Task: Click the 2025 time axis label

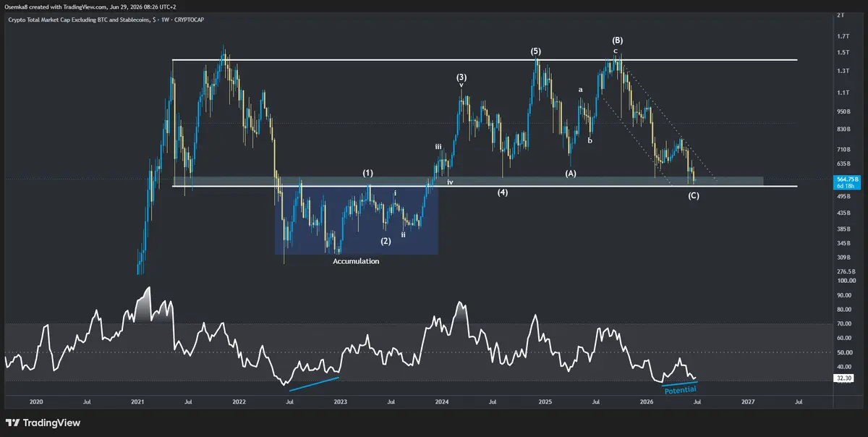Action: (x=545, y=401)
